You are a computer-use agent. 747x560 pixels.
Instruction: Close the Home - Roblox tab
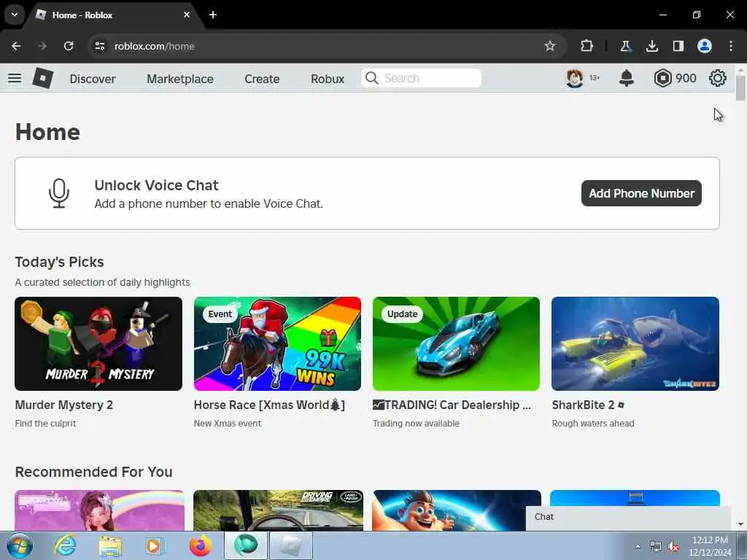pos(187,15)
